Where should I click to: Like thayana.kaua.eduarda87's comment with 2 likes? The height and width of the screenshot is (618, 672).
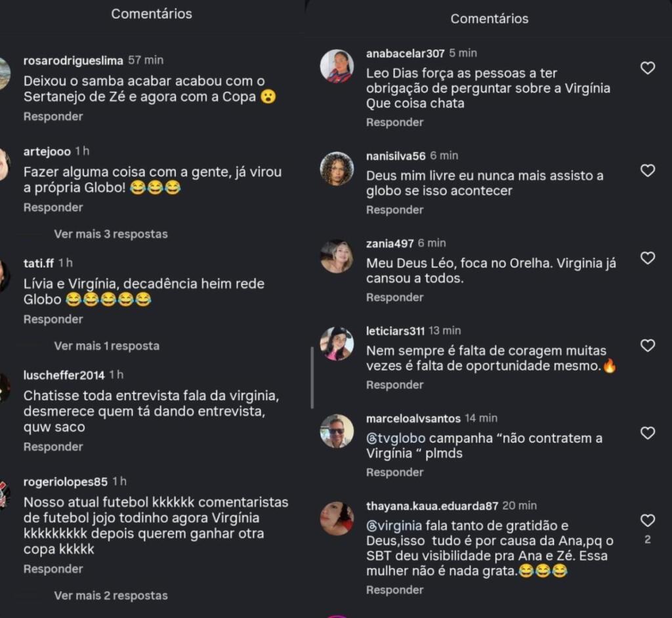coord(647,520)
